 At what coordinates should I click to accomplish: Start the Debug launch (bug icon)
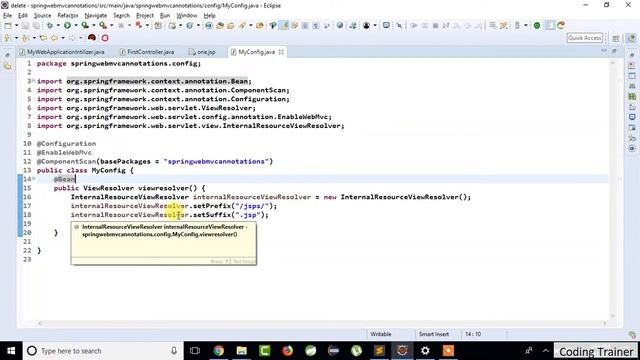[x=50, y=25]
